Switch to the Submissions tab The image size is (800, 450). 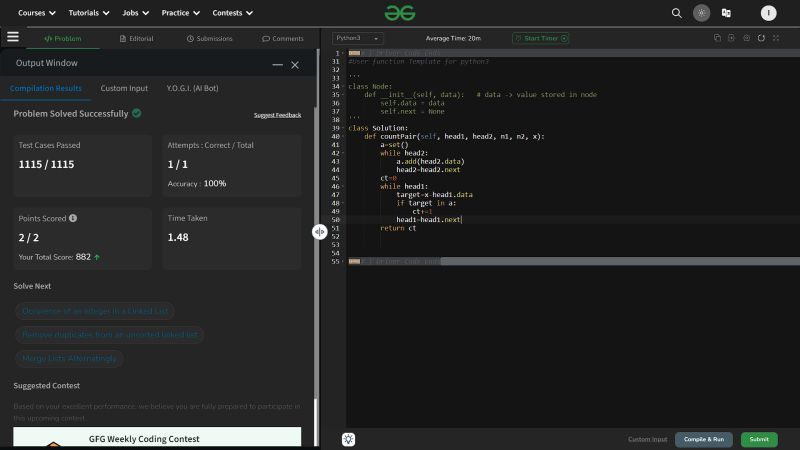(210, 39)
